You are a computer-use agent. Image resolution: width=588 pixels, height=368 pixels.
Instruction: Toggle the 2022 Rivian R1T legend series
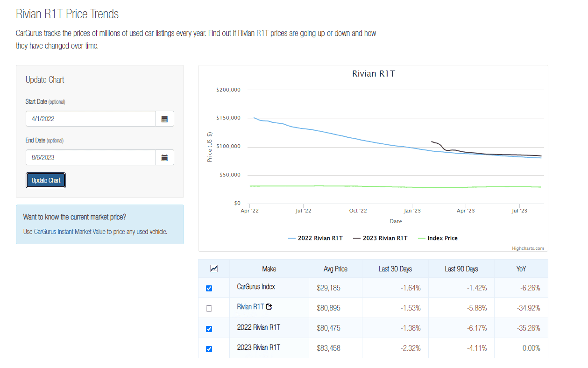pyautogui.click(x=315, y=238)
